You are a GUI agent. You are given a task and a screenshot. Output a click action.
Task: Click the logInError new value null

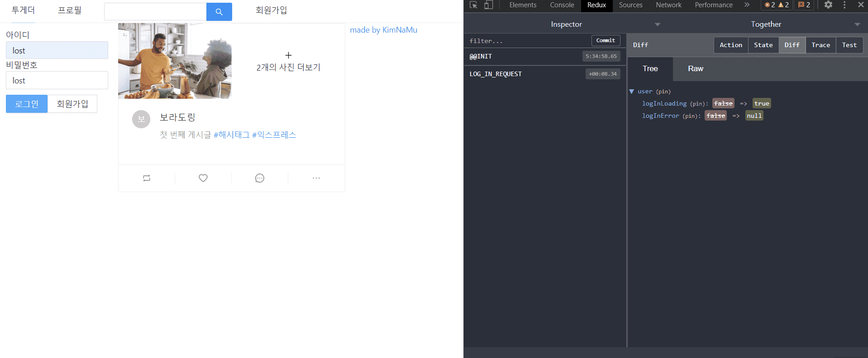click(754, 116)
